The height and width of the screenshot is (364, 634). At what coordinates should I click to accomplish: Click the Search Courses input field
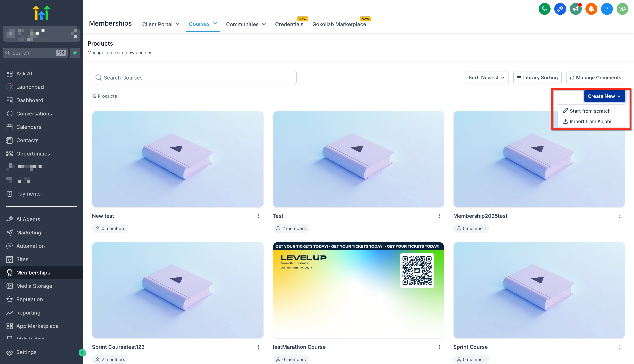click(194, 77)
